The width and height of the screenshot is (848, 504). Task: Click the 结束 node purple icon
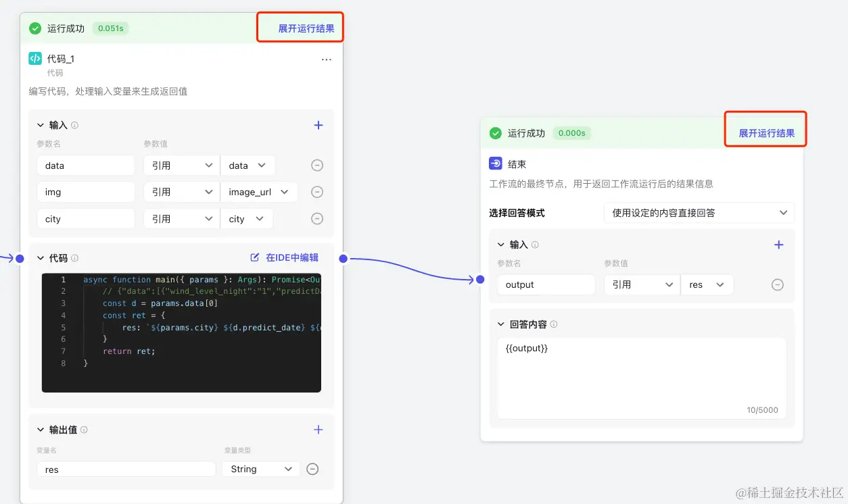tap(496, 163)
